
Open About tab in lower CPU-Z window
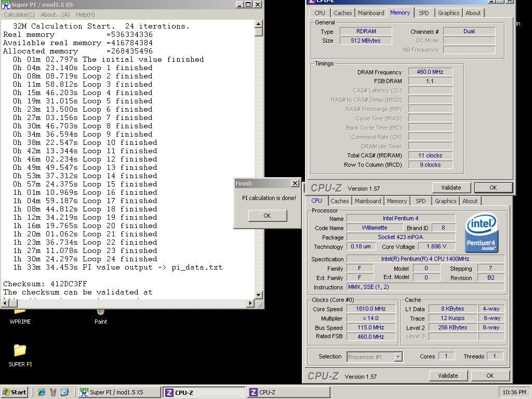coord(470,201)
